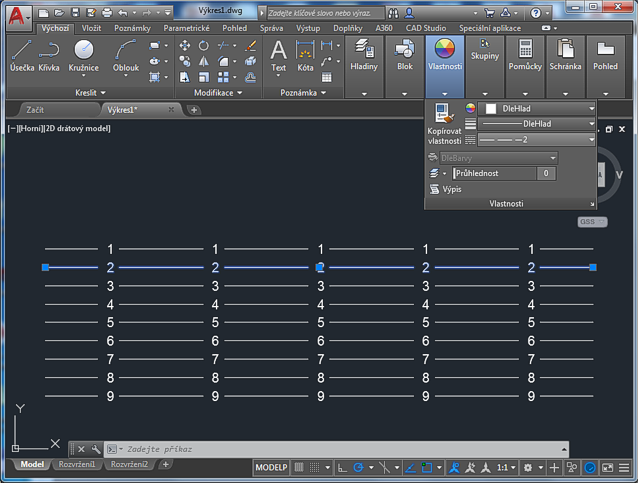Open the DleBarvy plot style dropdown
The width and height of the screenshot is (638, 483).
pyautogui.click(x=498, y=158)
